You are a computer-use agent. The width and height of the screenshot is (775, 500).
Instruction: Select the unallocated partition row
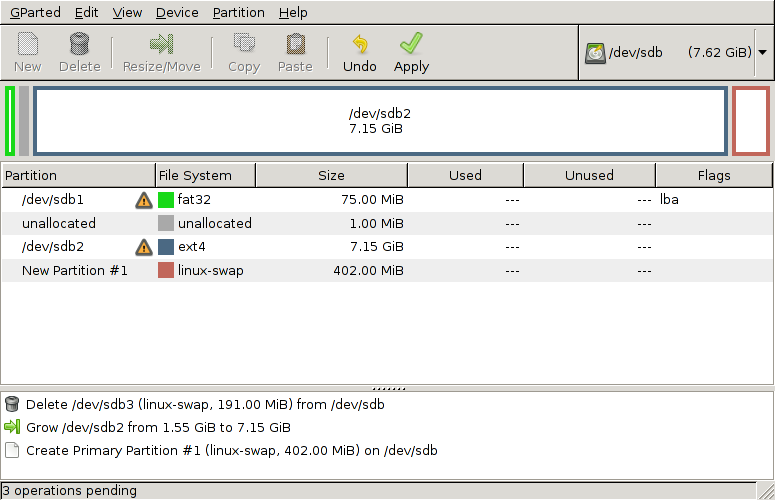pyautogui.click(x=387, y=223)
